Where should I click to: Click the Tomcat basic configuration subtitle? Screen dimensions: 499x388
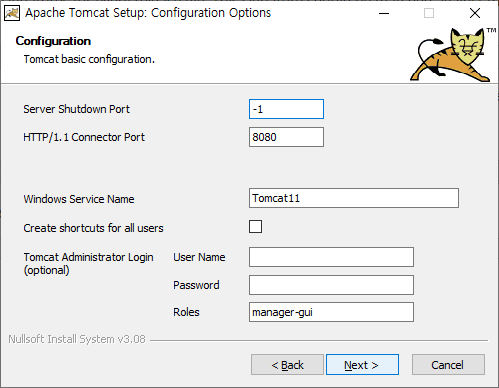click(x=89, y=59)
